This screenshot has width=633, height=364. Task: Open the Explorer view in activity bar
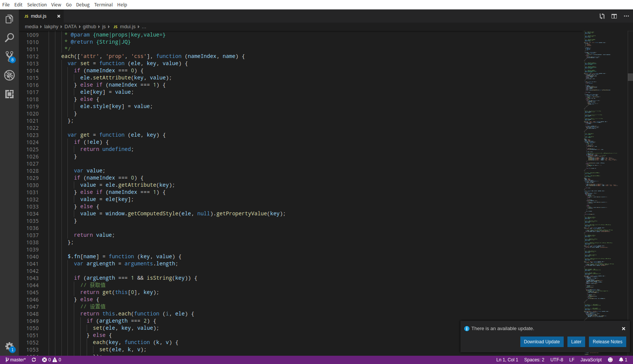[9, 19]
